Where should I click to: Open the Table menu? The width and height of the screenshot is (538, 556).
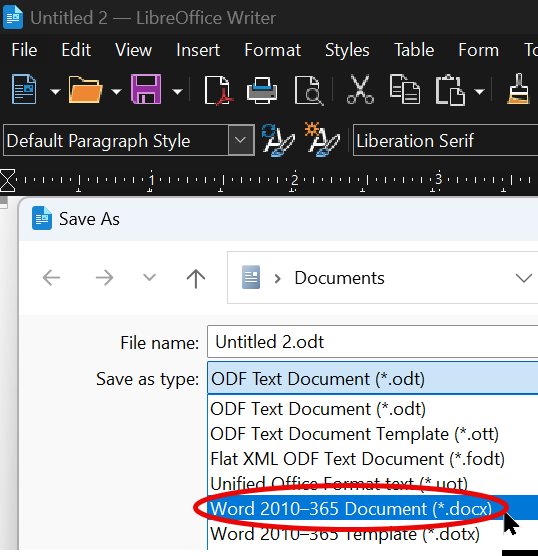(x=414, y=50)
